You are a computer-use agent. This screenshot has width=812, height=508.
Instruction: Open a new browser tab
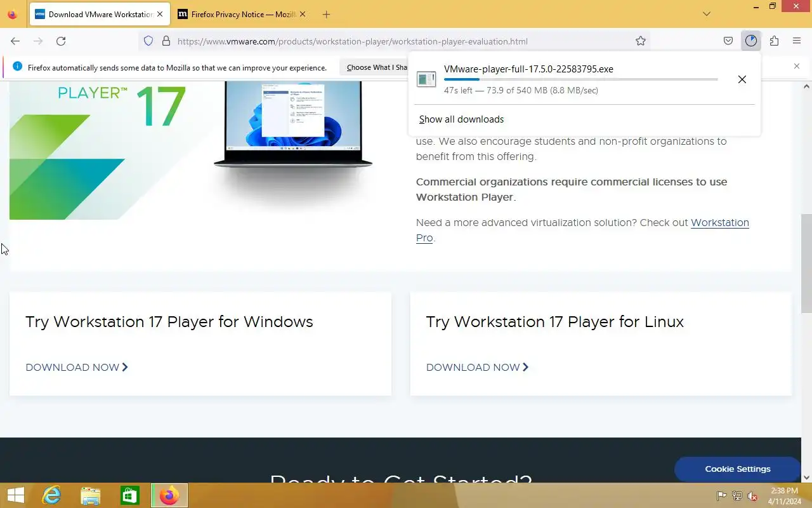tap(326, 14)
